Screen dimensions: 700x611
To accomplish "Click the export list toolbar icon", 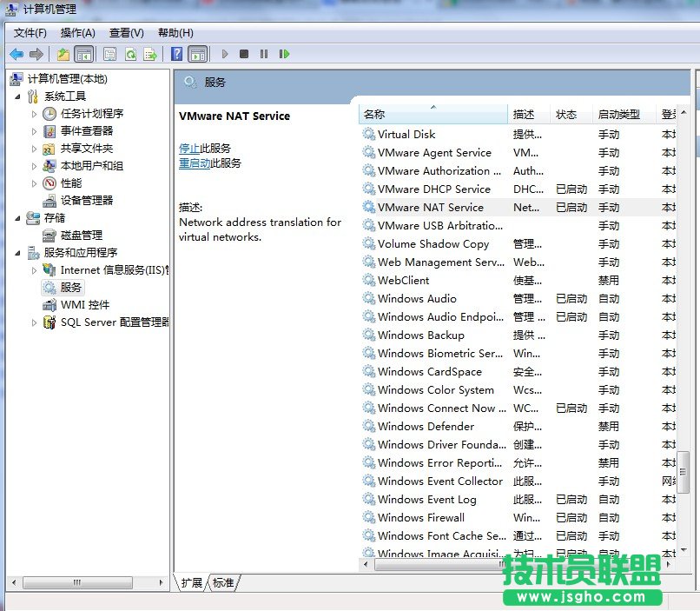I will (149, 53).
